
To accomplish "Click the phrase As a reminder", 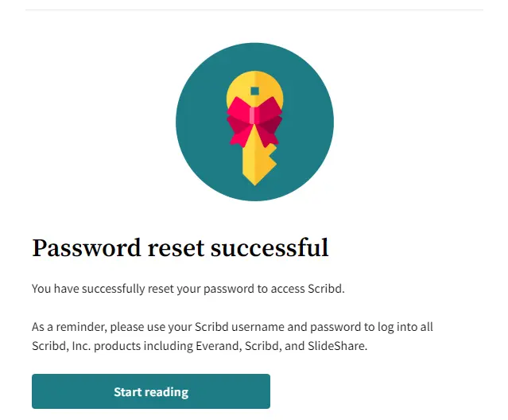I will click(68, 327).
